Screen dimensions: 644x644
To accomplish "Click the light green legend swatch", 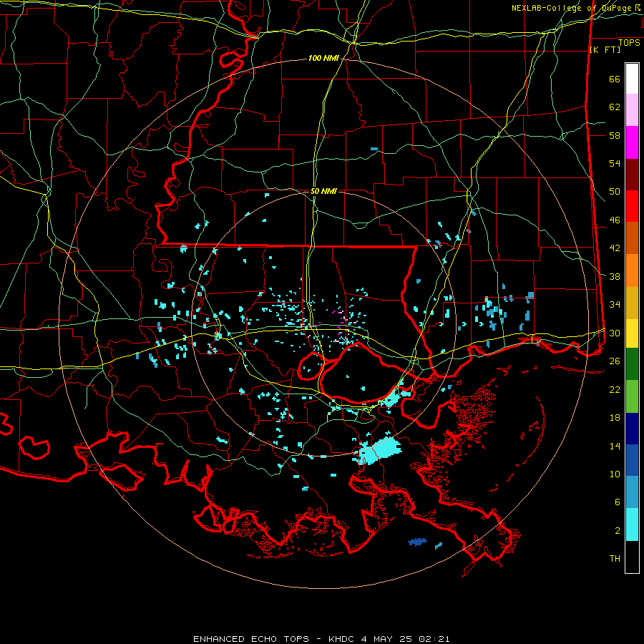I will (632, 396).
